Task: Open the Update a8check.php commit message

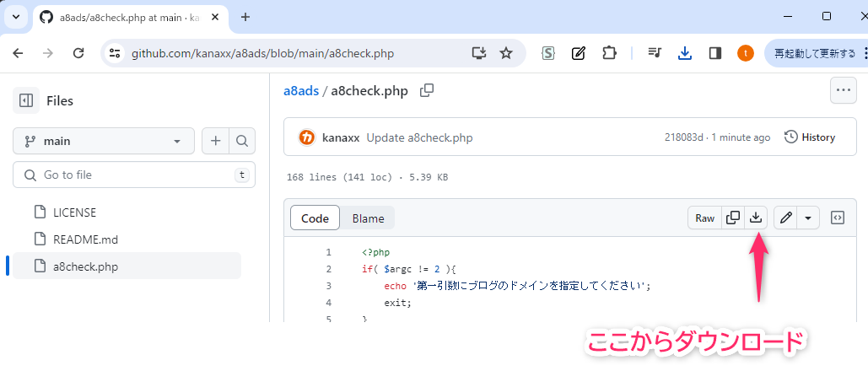Action: click(419, 137)
